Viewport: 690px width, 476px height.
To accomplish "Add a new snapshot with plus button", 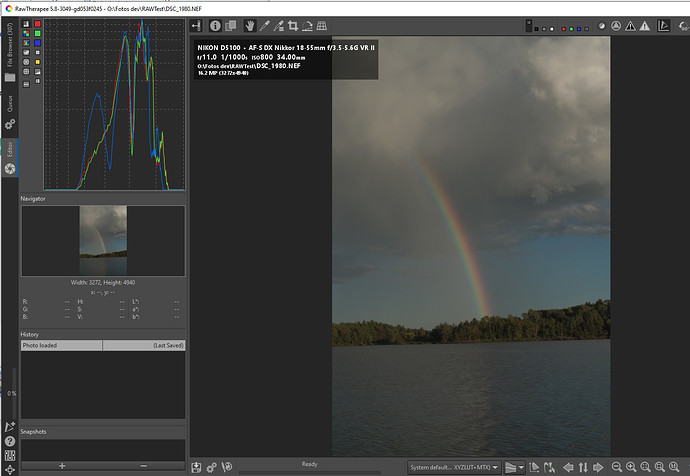I will 62,466.
